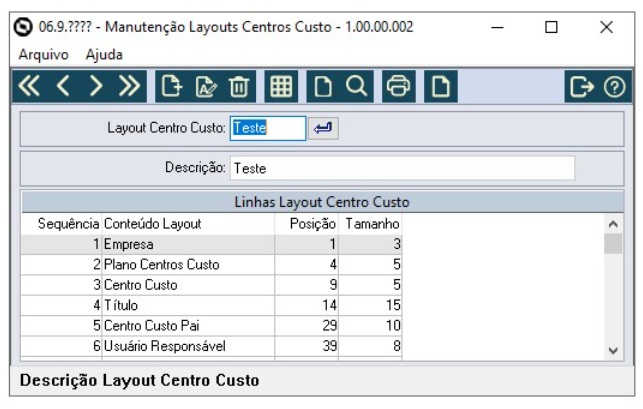Click size 15 in Título row
The width and height of the screenshot is (643, 409).
(x=370, y=305)
